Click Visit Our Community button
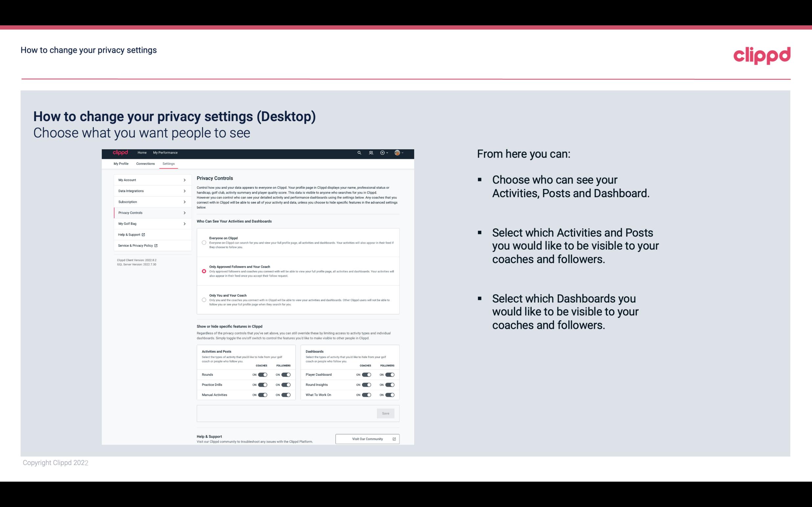Screen dimensions: 812x507 (x=367, y=439)
